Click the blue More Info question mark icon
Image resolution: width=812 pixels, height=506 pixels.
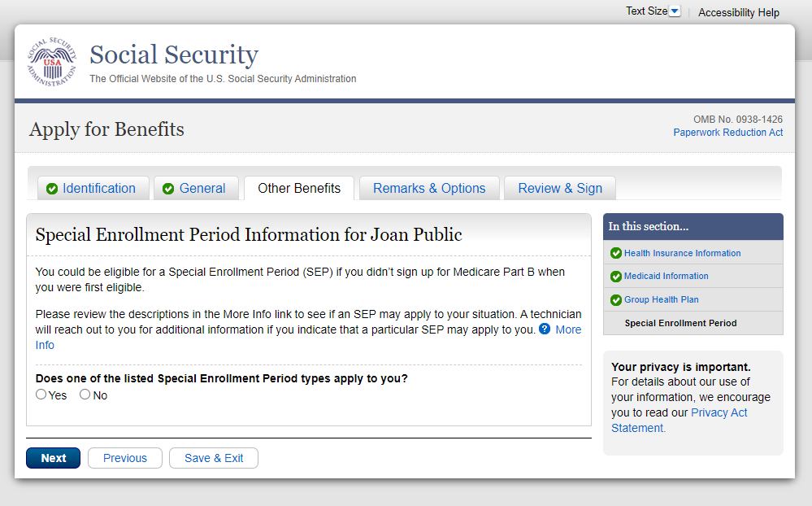pyautogui.click(x=545, y=329)
